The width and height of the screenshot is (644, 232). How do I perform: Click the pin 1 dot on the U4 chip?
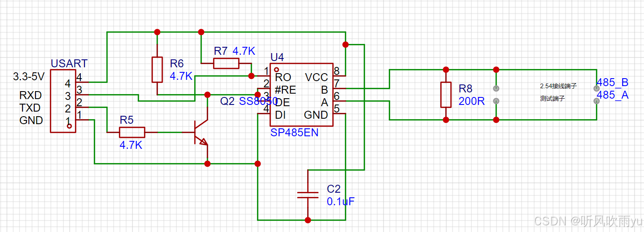(x=277, y=70)
